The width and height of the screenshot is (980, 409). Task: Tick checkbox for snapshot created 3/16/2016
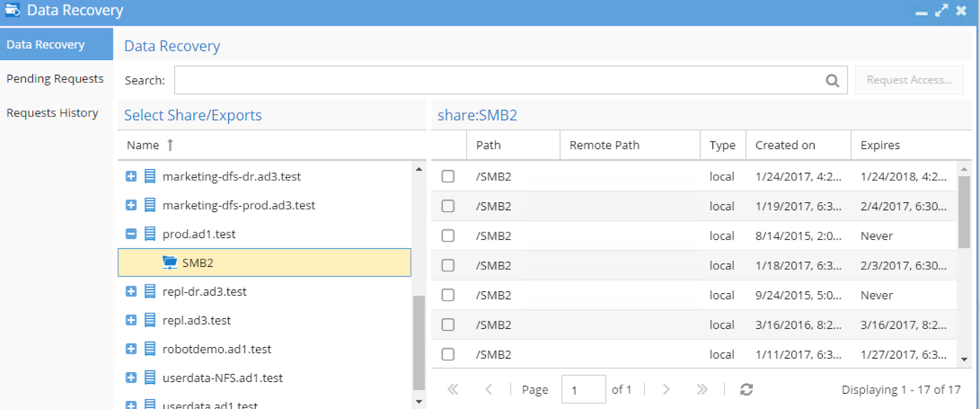448,325
